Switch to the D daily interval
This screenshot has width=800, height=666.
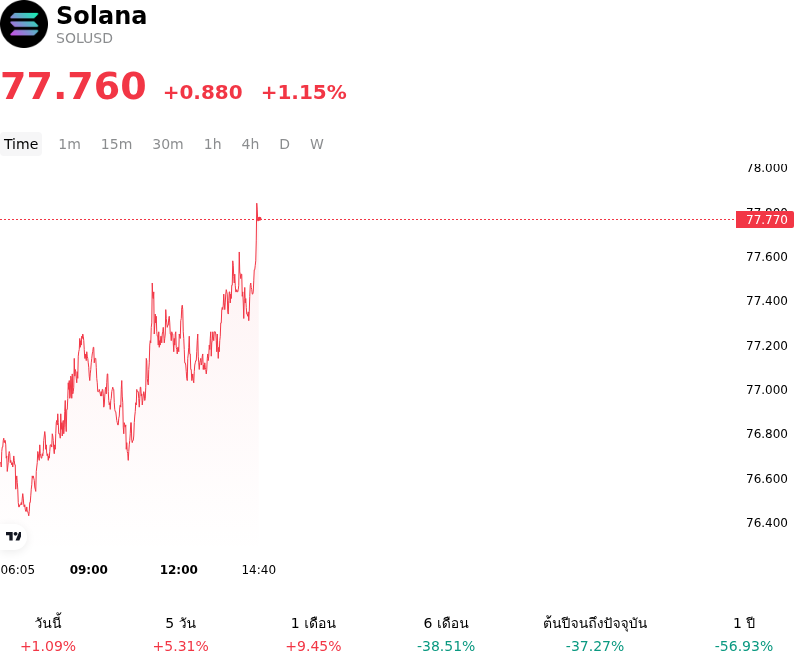pos(285,144)
